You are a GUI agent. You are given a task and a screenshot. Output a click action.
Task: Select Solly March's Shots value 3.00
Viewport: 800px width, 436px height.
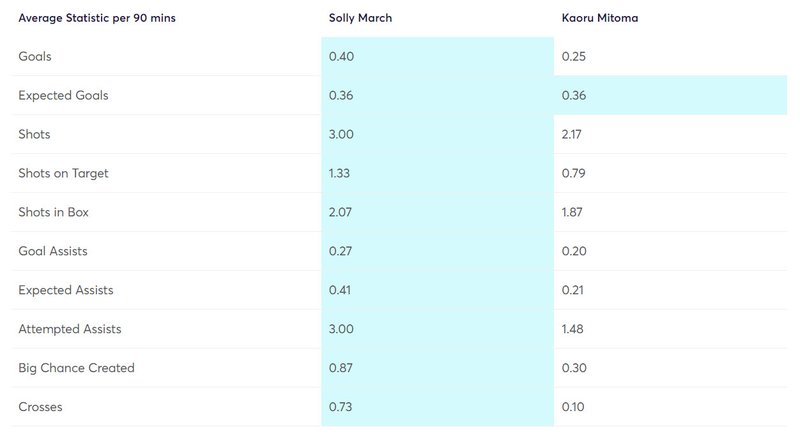(341, 134)
